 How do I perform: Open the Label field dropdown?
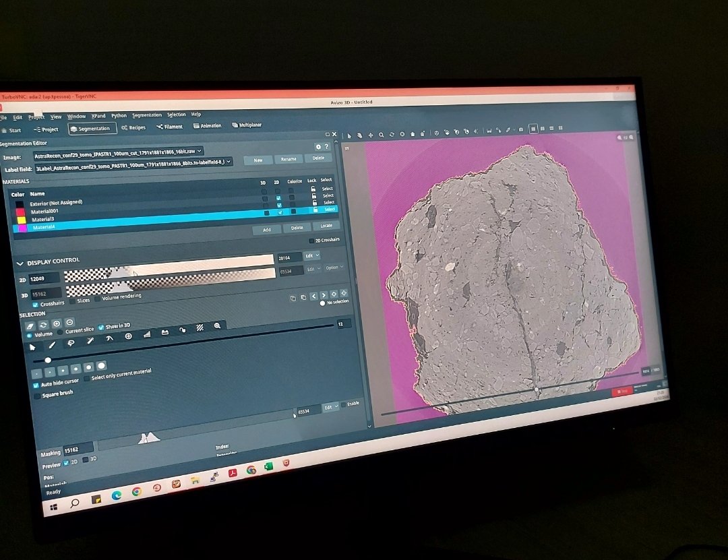point(133,165)
